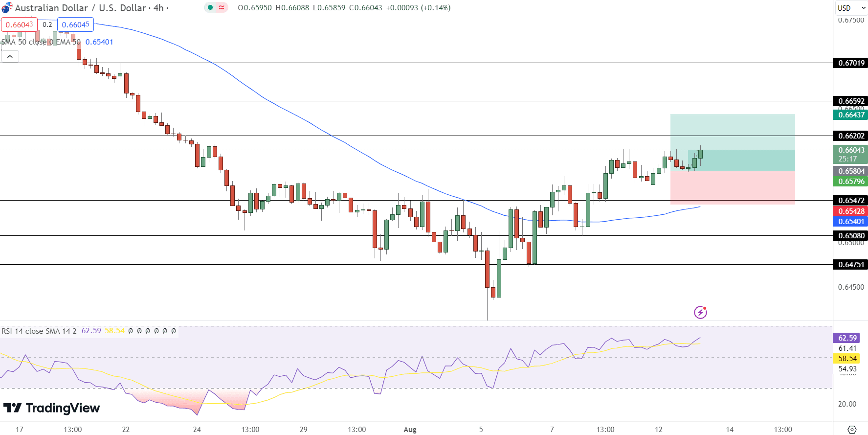Click the 4h timeframe label in title
This screenshot has height=435, width=868.
click(158, 8)
